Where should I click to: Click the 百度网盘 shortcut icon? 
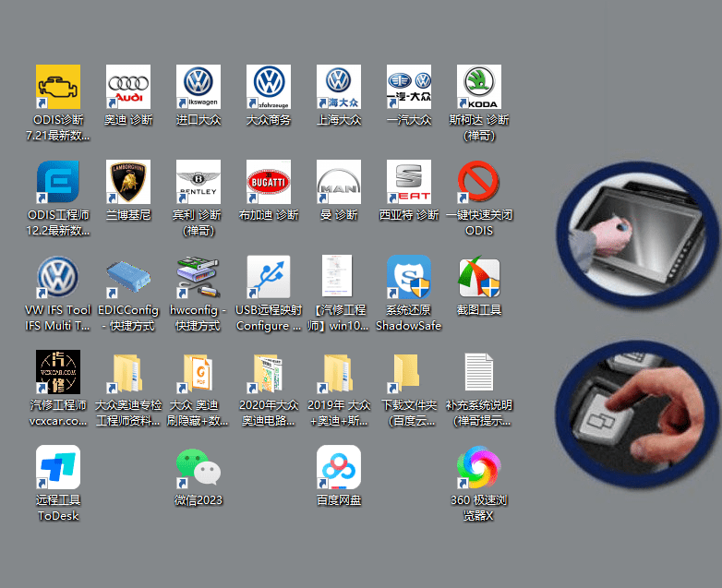tap(339, 468)
